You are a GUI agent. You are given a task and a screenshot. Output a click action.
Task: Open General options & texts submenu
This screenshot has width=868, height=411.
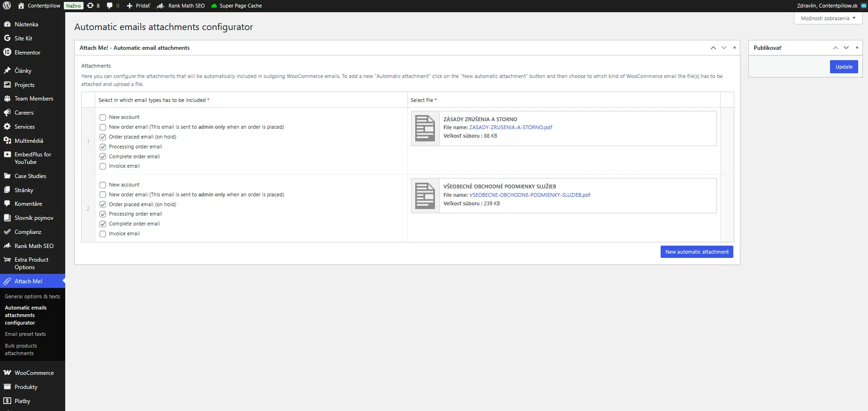pyautogui.click(x=32, y=296)
